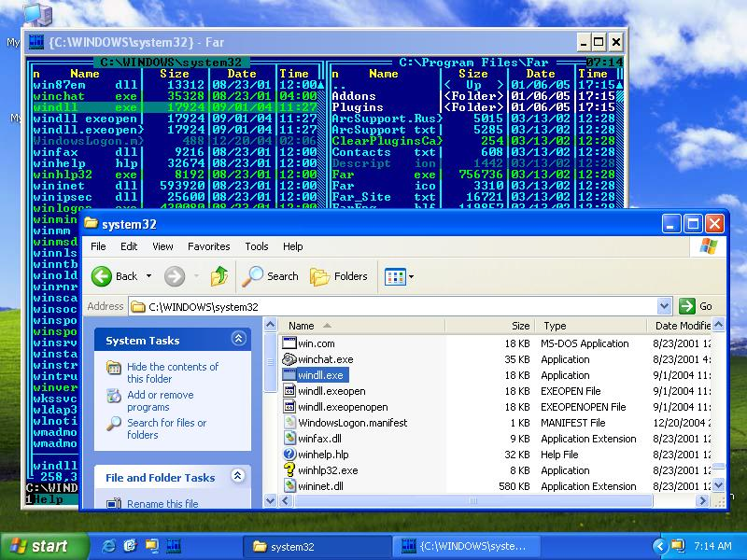747x560 pixels.
Task: Click the Go arrow button
Action: 687,306
